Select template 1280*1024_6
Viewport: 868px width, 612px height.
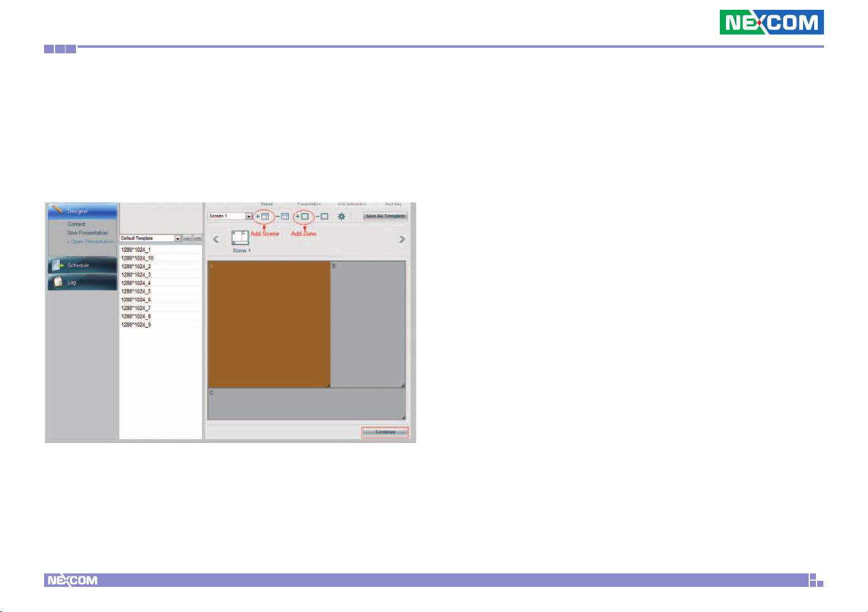click(x=160, y=300)
